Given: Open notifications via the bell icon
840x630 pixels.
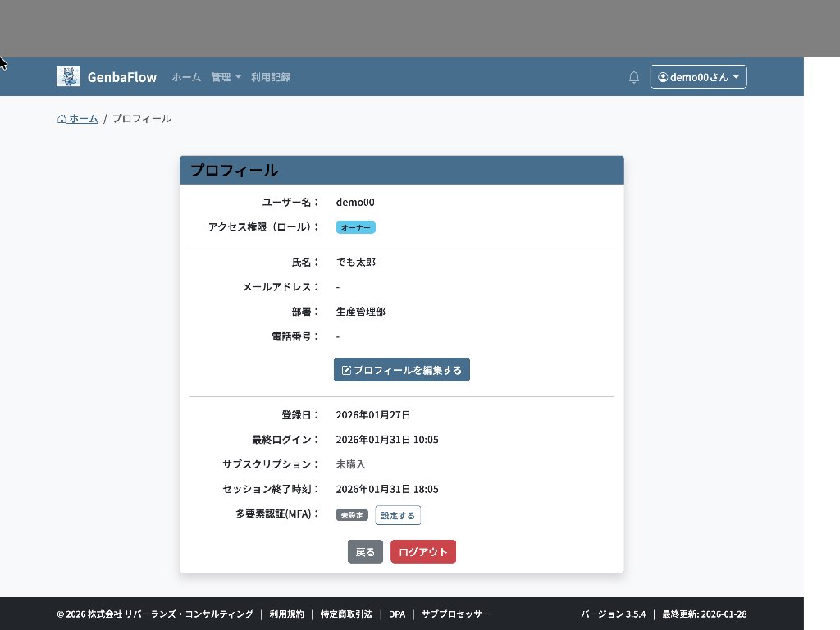Looking at the screenshot, I should point(634,77).
